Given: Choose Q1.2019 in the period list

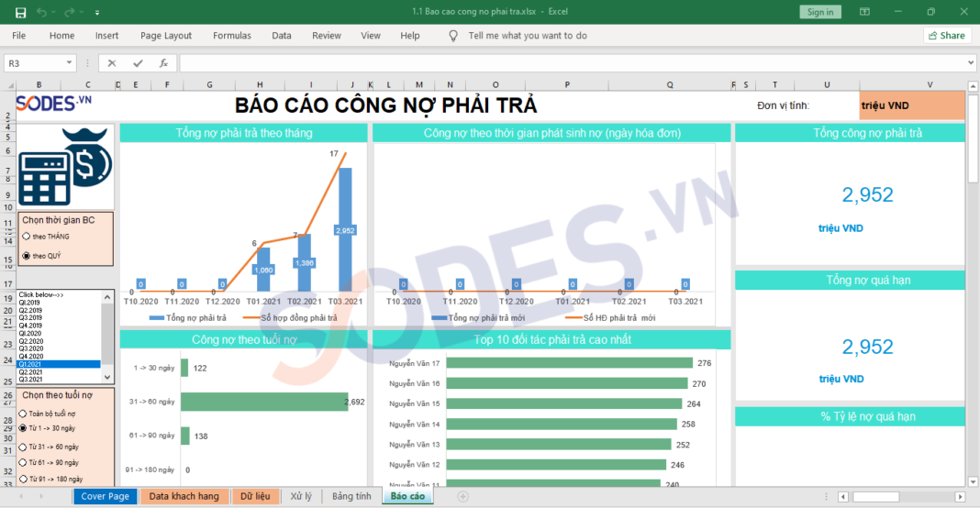Looking at the screenshot, I should click(59, 303).
